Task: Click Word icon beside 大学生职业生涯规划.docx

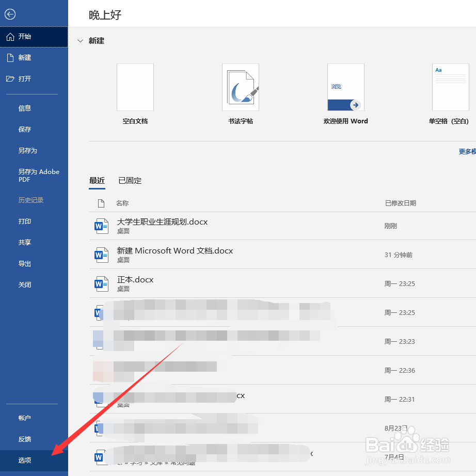Action: (101, 226)
